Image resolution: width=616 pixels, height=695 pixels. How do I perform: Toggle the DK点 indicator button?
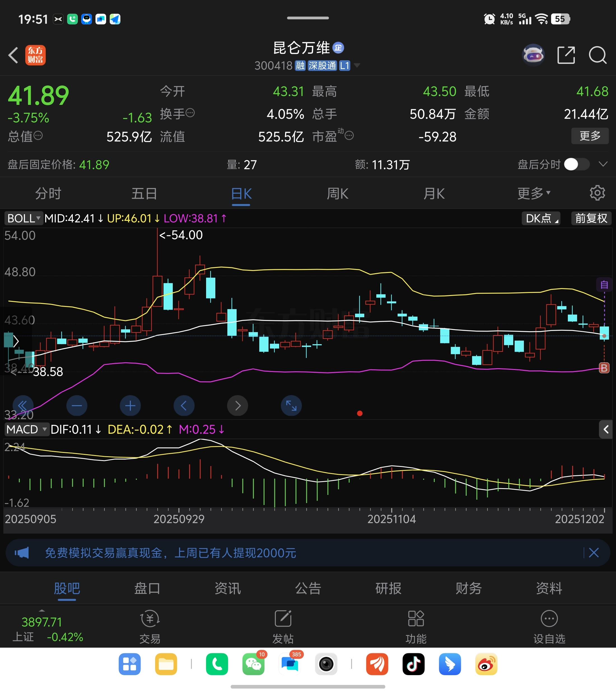[x=541, y=218]
